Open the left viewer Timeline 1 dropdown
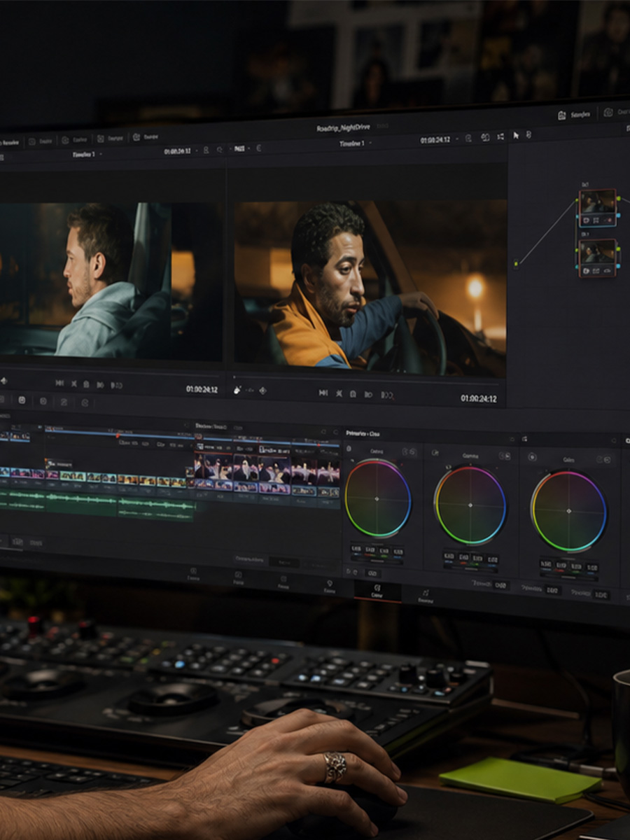The height and width of the screenshot is (840, 630). [x=86, y=154]
